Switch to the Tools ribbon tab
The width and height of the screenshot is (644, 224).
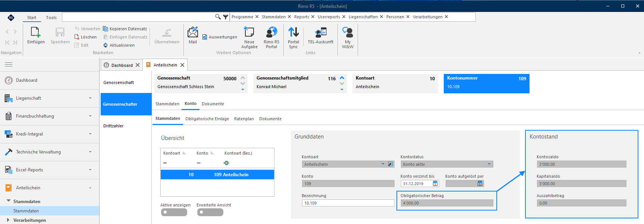click(x=51, y=18)
